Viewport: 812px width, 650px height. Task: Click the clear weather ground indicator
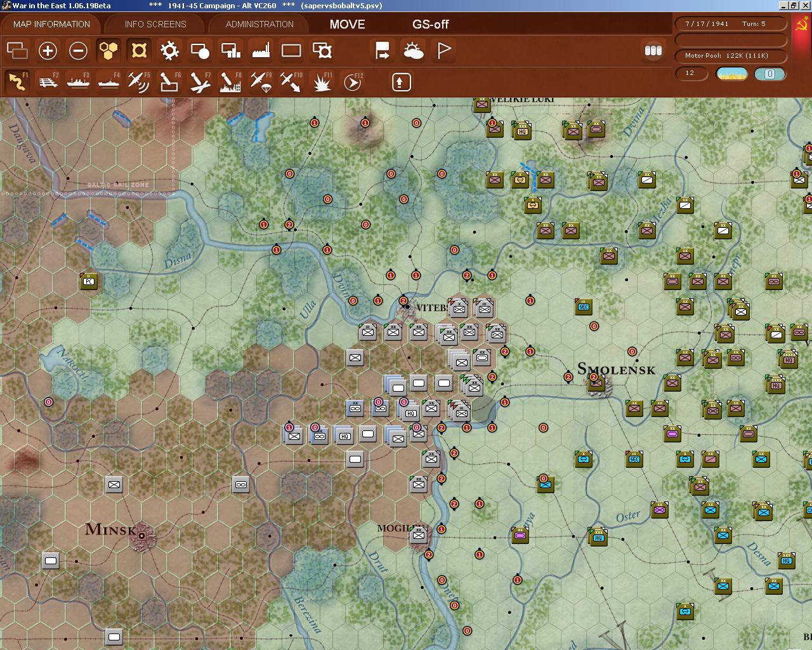pos(731,74)
